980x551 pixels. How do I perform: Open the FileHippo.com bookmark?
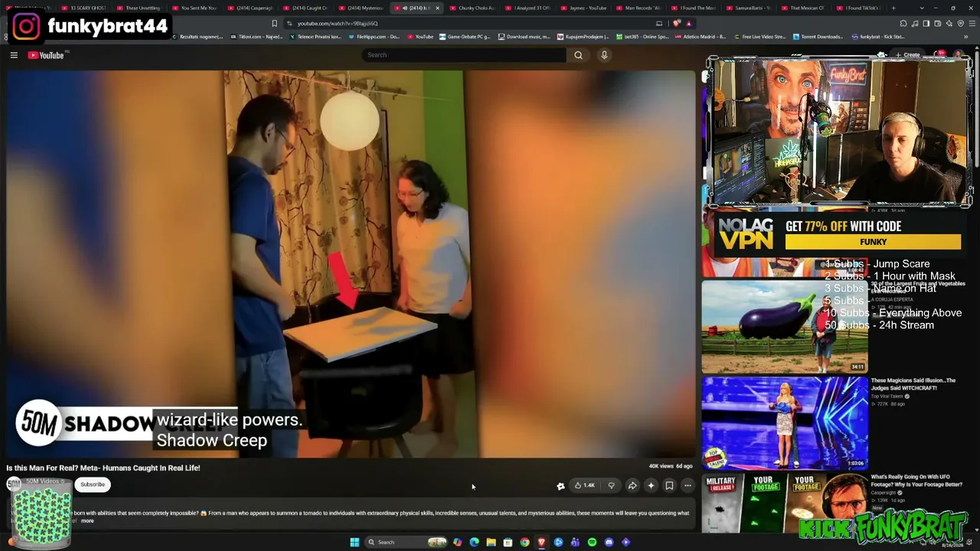pos(374,37)
